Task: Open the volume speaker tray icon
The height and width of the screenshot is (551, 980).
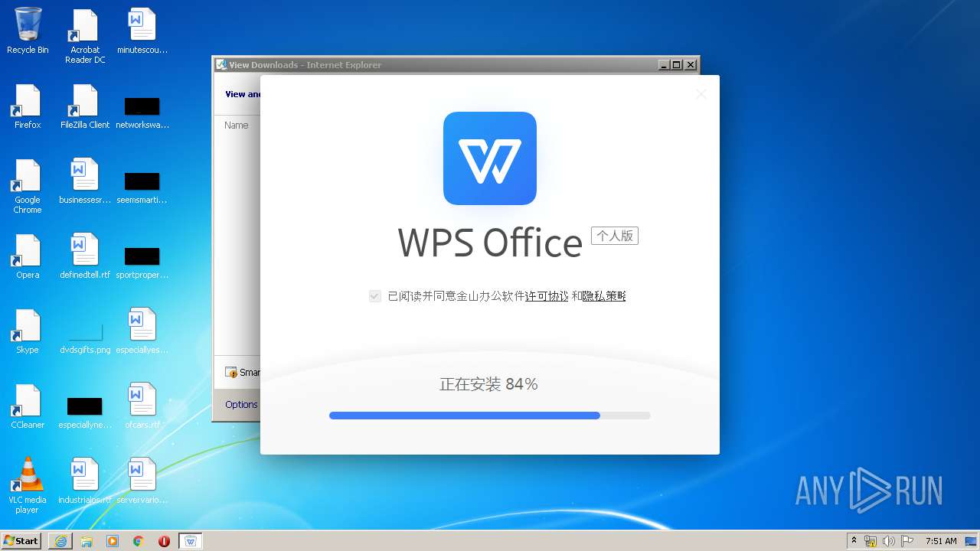Action: coord(889,541)
